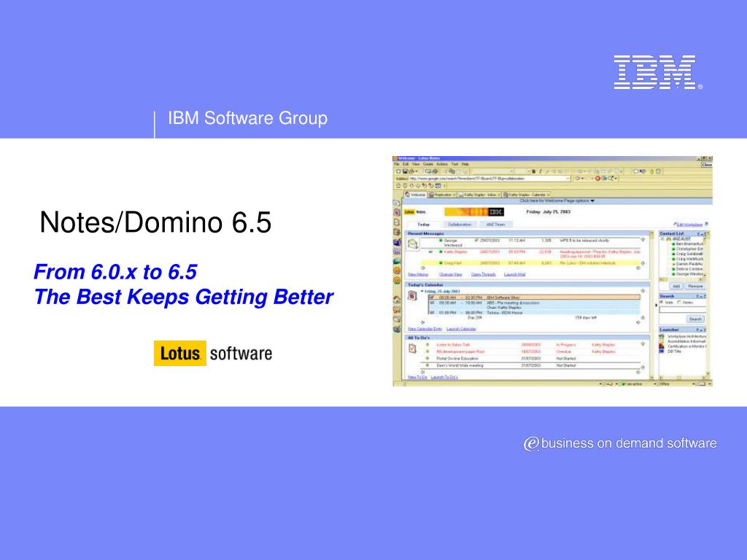The height and width of the screenshot is (560, 747).
Task: Click the Search button in Search panel
Action: tap(695, 319)
